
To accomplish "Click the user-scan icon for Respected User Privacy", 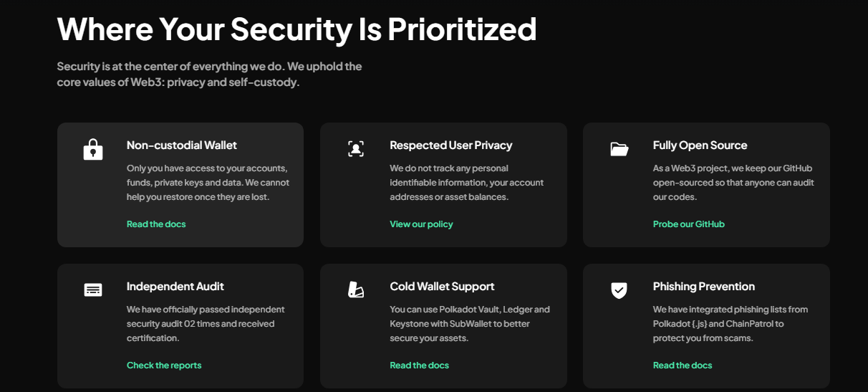I will 356,149.
